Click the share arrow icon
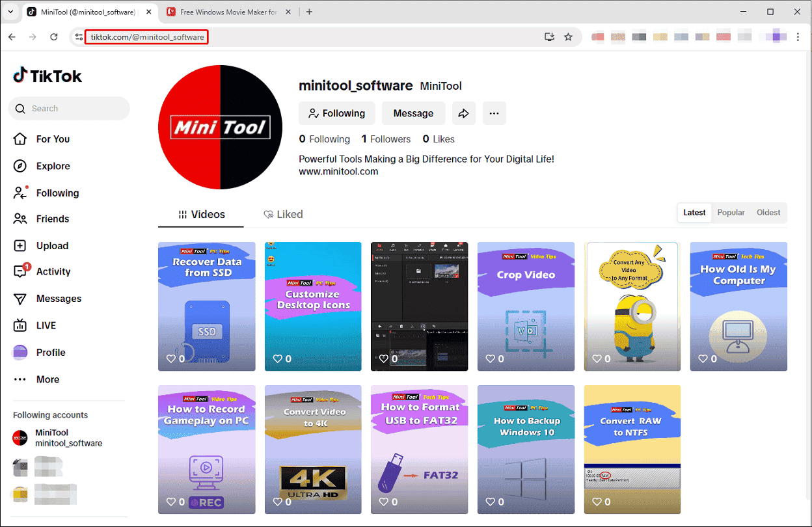Viewport: 812px width, 527px height. [x=463, y=113]
